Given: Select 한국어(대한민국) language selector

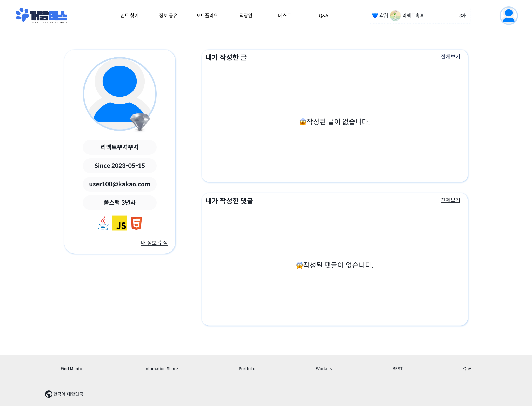Looking at the screenshot, I should click(x=69, y=394).
